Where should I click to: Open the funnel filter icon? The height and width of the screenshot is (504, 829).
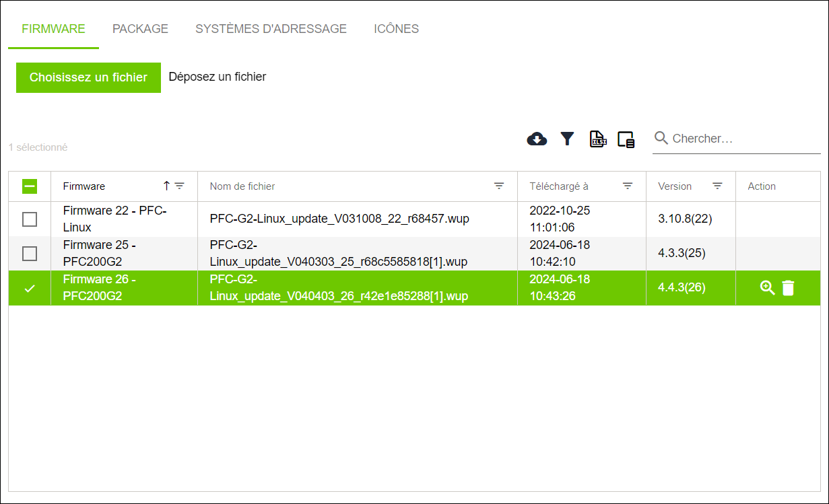[568, 139]
